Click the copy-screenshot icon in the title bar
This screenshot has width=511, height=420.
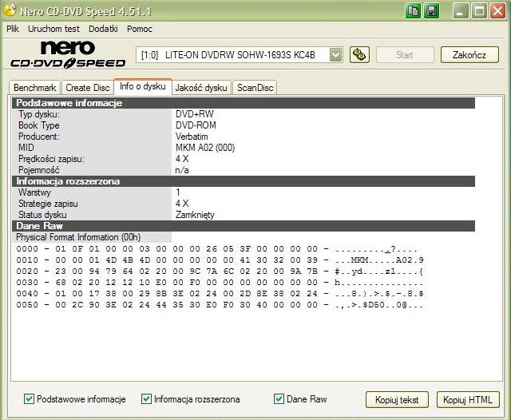[413, 11]
